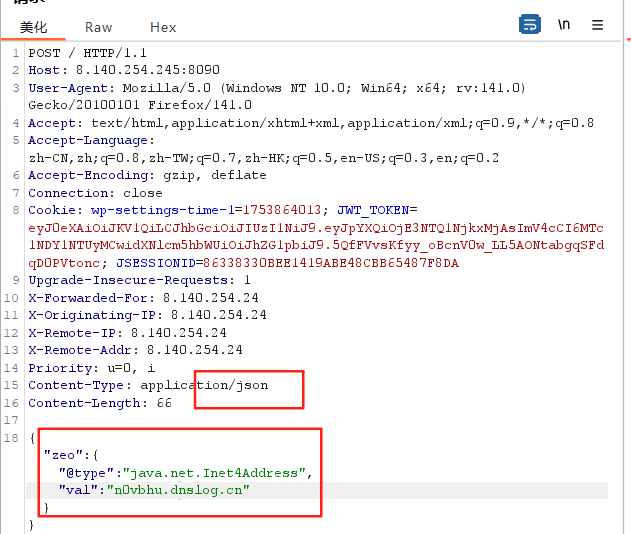
Task: Click the Content-Length: 66 line
Action: [100, 403]
